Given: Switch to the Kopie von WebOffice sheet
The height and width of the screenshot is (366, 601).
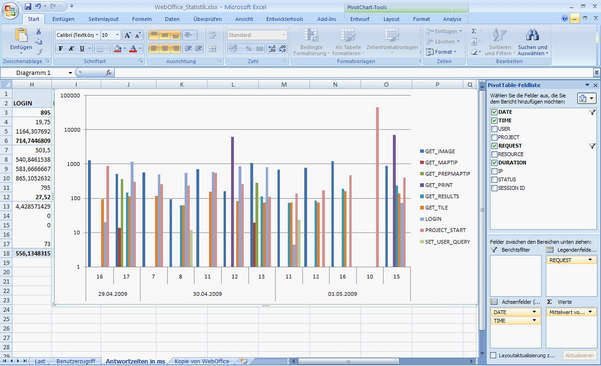Looking at the screenshot, I should (202, 361).
